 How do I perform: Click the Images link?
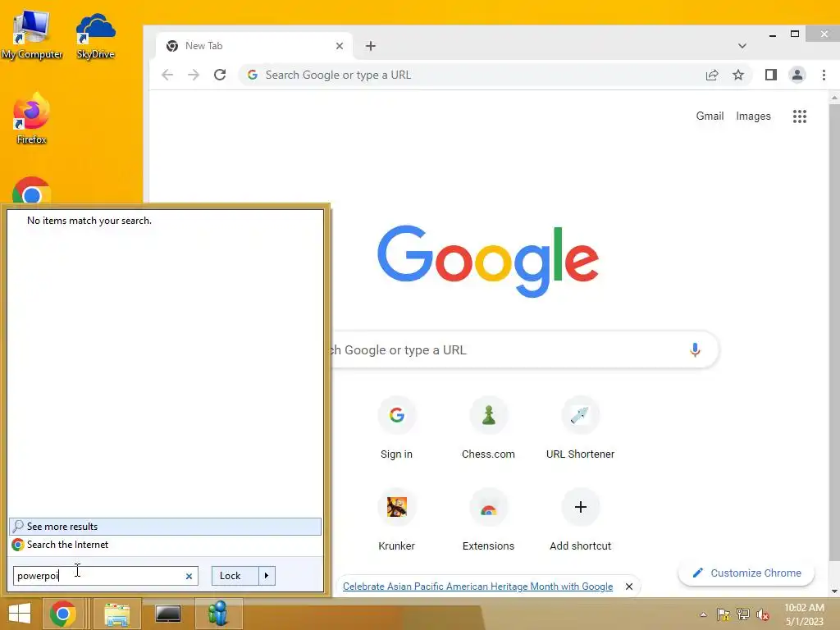point(753,116)
